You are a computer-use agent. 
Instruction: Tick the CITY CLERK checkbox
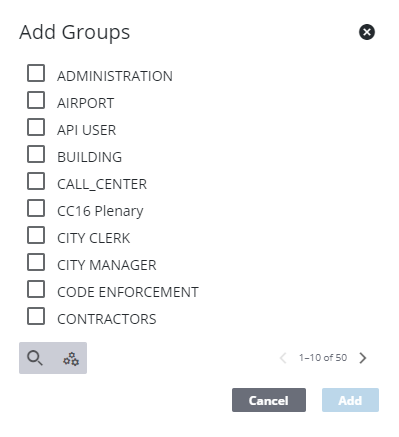click(x=36, y=235)
